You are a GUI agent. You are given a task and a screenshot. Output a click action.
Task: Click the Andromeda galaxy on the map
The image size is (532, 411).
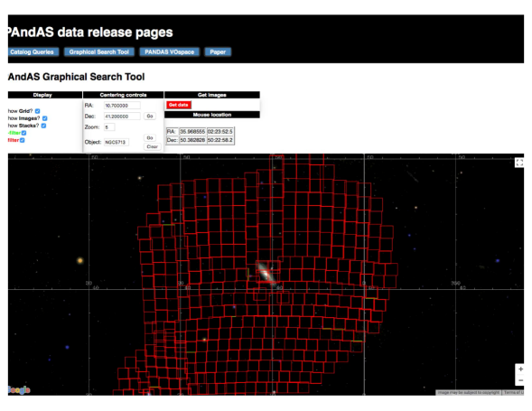pyautogui.click(x=266, y=272)
